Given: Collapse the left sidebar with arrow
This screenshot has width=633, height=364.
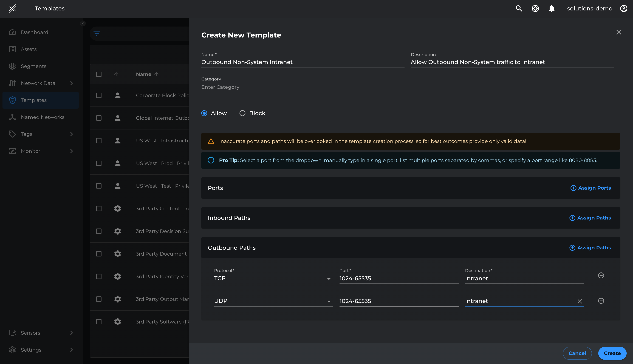Looking at the screenshot, I should tap(83, 23).
